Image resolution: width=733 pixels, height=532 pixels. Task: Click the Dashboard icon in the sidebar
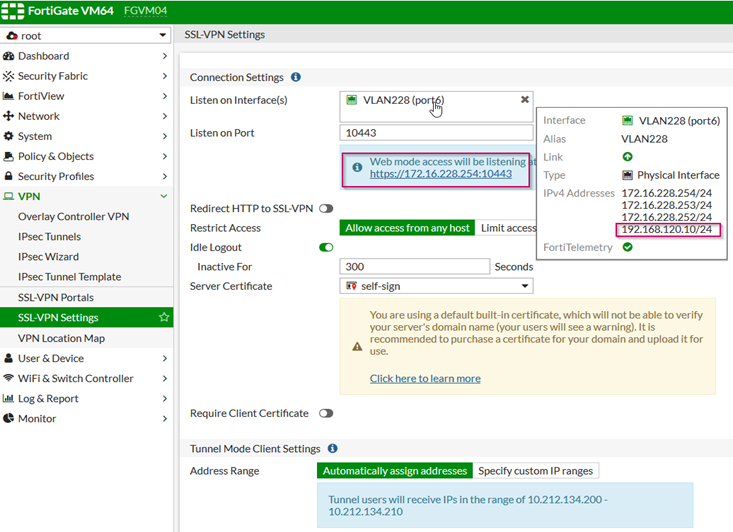click(8, 56)
